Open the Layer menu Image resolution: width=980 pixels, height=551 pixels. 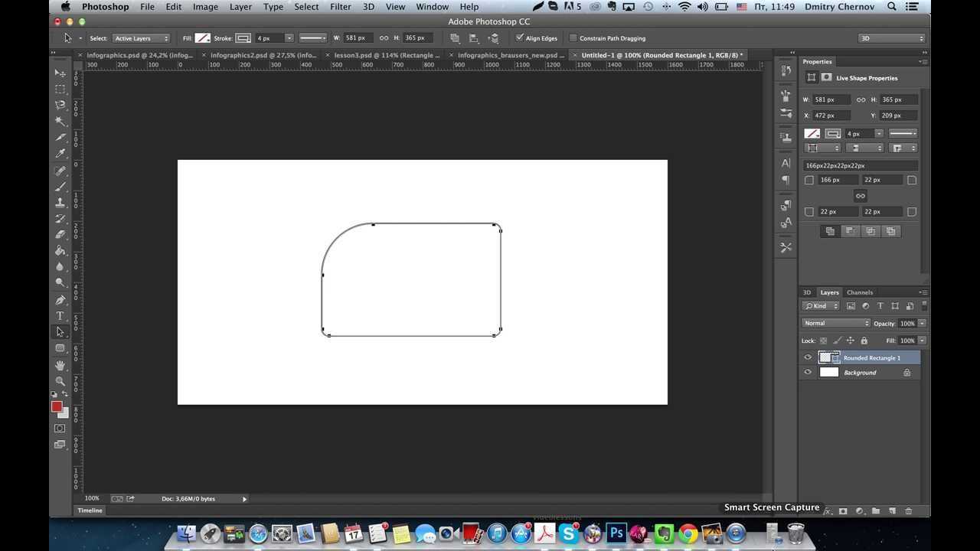pyautogui.click(x=240, y=7)
